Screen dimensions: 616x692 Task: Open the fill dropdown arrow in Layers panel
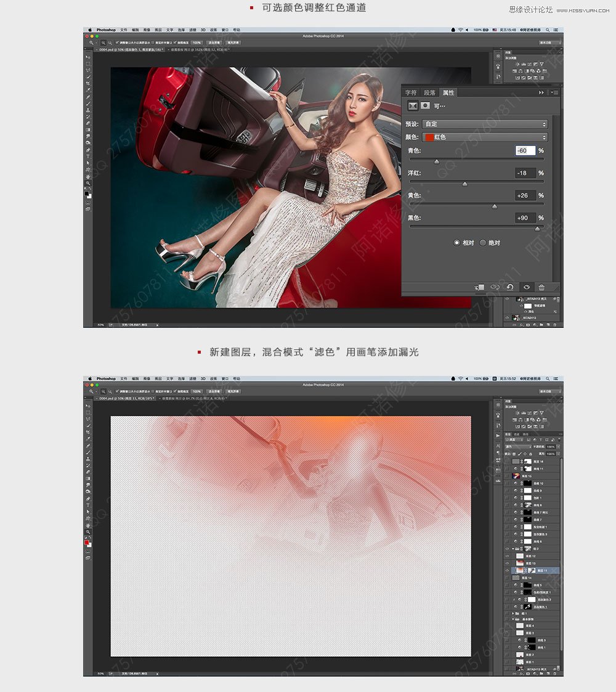tap(558, 454)
